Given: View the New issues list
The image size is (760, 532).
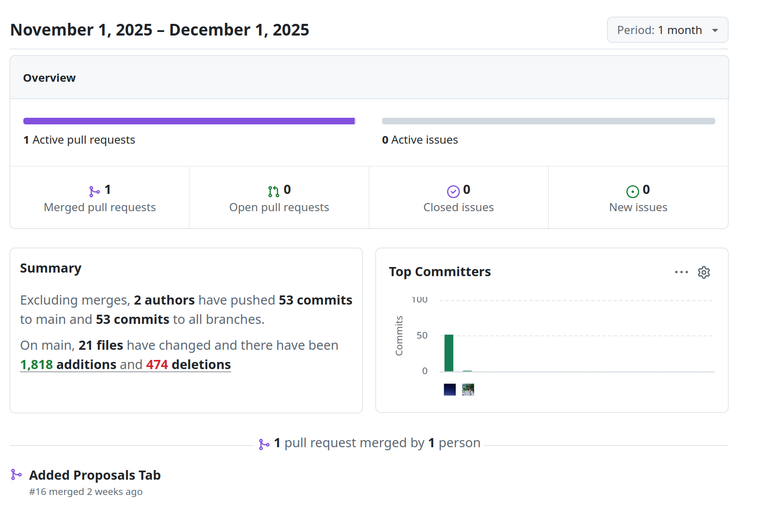Looking at the screenshot, I should pos(638,207).
